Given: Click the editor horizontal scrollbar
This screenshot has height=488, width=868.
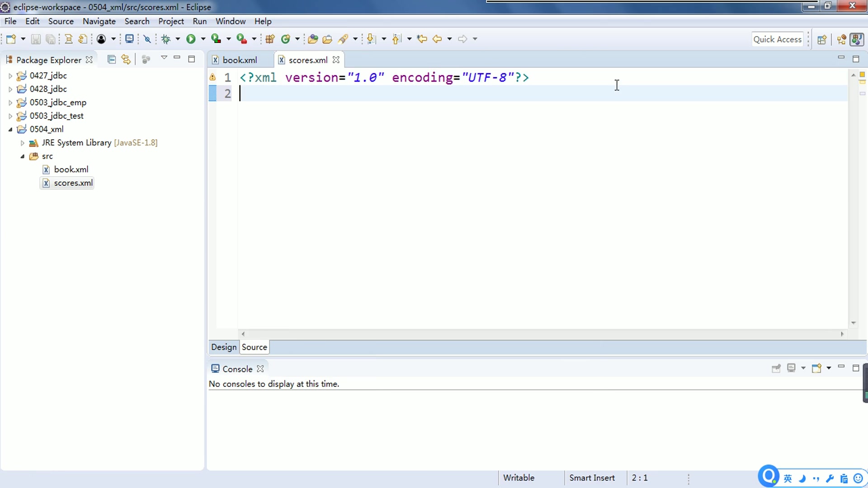Looking at the screenshot, I should pyautogui.click(x=542, y=334).
